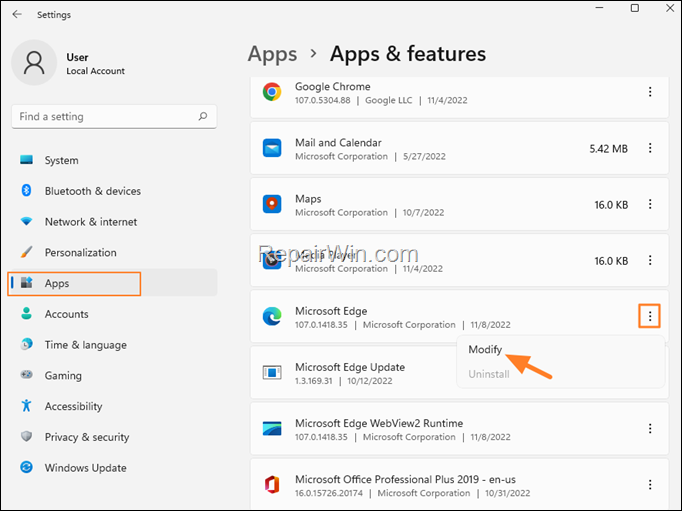This screenshot has width=682, height=511.
Task: Open more options for Media Player
Action: (x=650, y=260)
